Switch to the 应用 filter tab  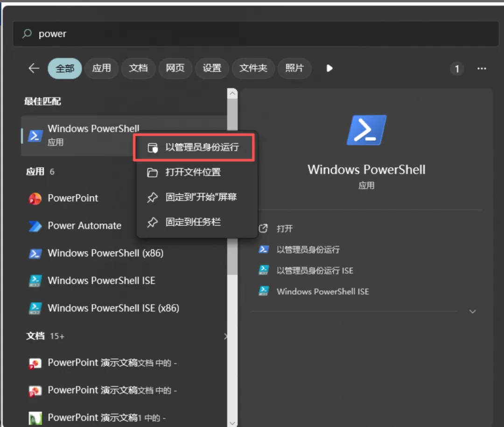point(102,68)
